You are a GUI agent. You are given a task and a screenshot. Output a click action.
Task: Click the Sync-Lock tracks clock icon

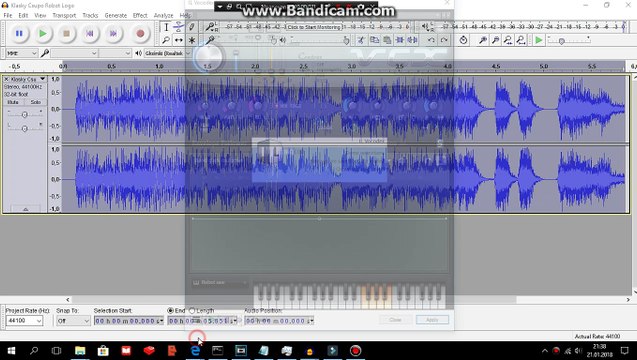463,40
